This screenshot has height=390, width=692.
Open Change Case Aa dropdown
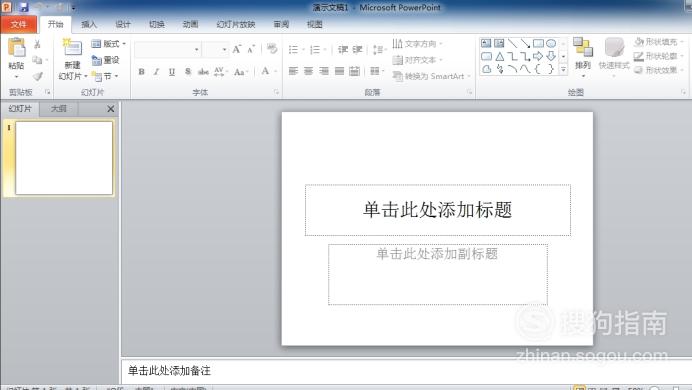click(x=241, y=71)
